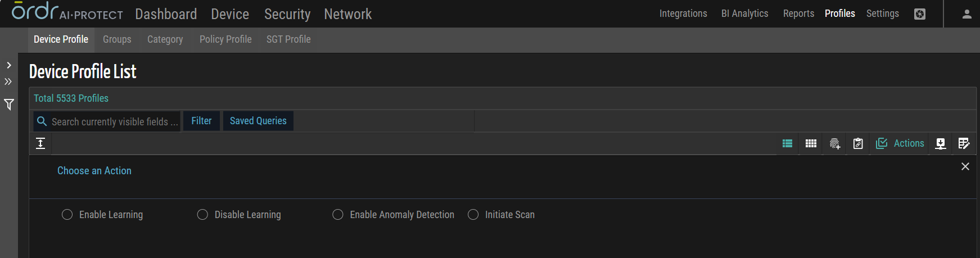Click the user account icon
Screen dimensions: 980x258
[967, 14]
